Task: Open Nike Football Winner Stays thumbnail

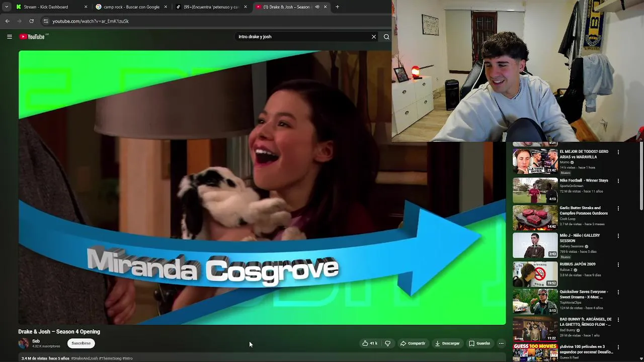Action: click(535, 190)
